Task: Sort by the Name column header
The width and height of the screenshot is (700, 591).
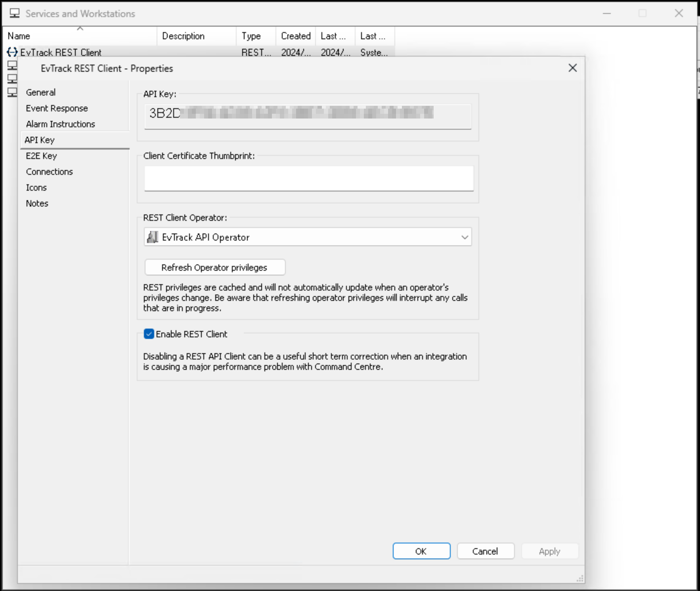Action: 80,36
